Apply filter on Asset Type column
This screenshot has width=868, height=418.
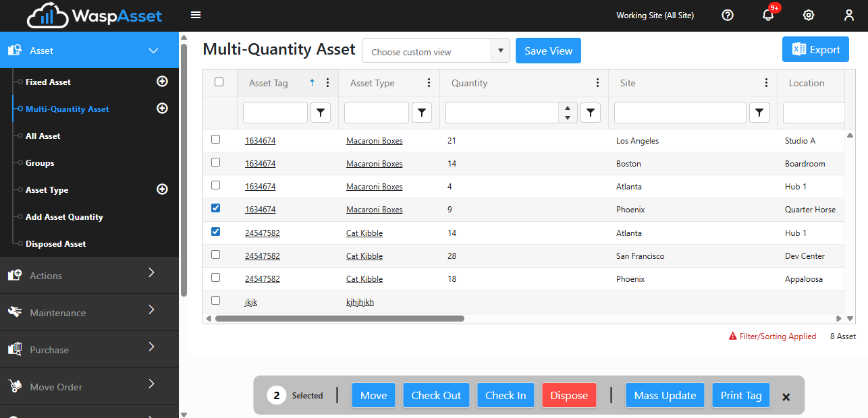coord(422,113)
